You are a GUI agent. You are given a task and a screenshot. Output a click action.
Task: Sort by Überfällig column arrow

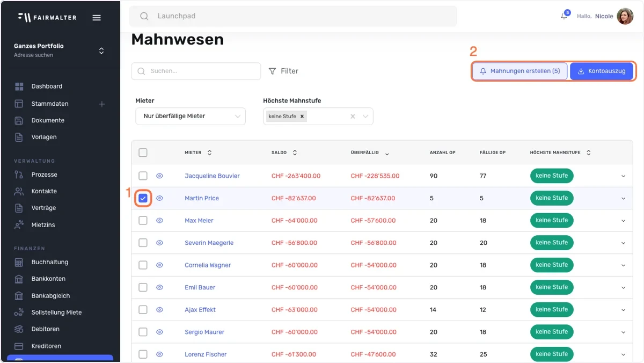(387, 154)
